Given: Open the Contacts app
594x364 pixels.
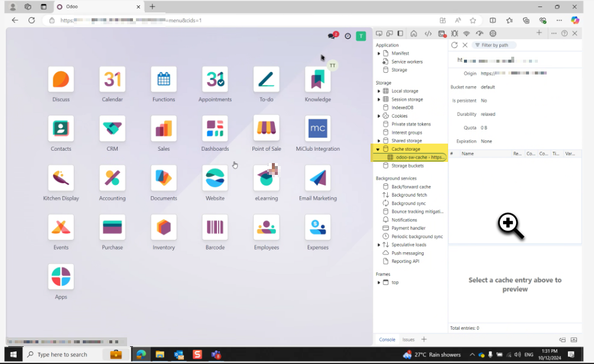Looking at the screenshot, I should coord(61,128).
